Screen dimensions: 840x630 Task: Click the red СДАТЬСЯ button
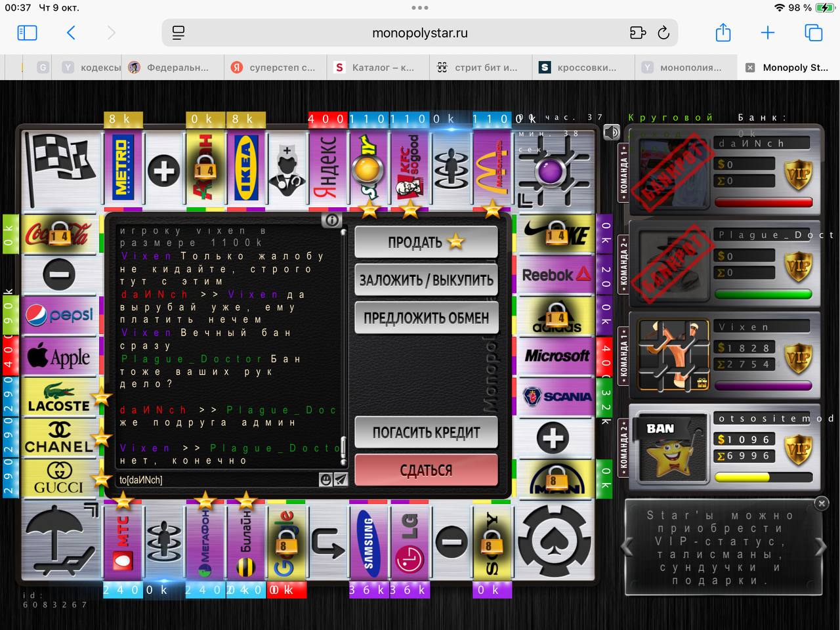426,470
